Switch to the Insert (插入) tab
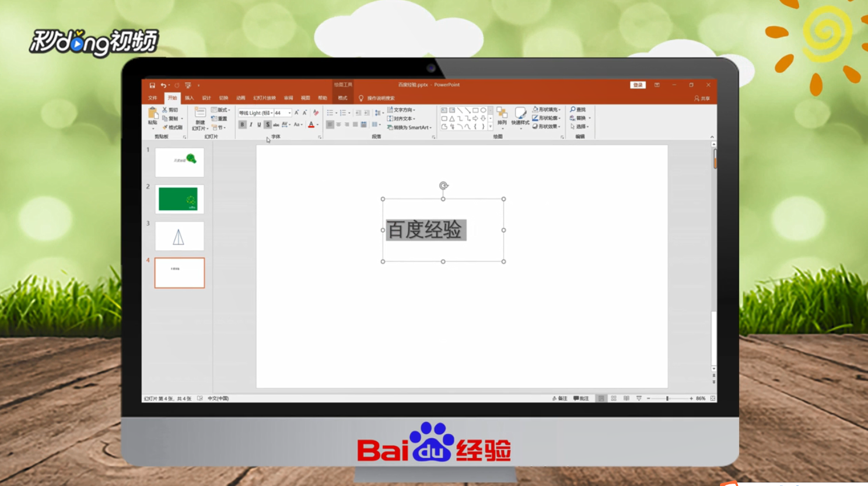This screenshot has width=868, height=486. pyautogui.click(x=190, y=98)
